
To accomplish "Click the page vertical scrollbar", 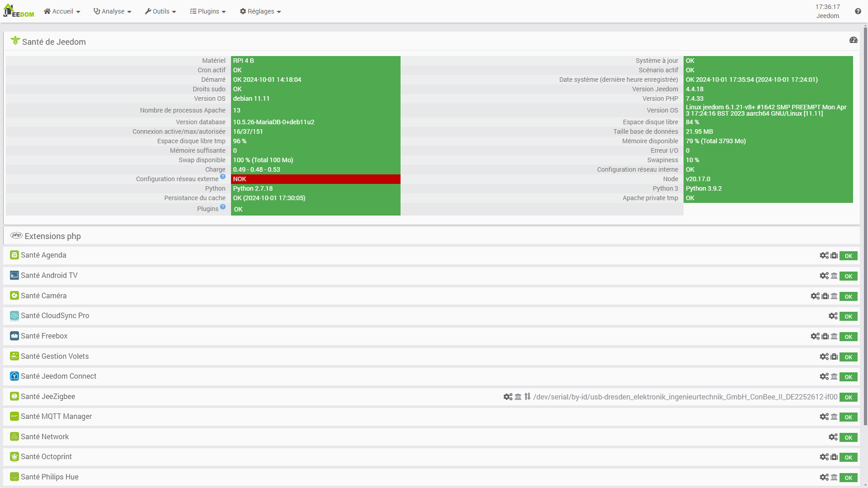I will tap(865, 226).
